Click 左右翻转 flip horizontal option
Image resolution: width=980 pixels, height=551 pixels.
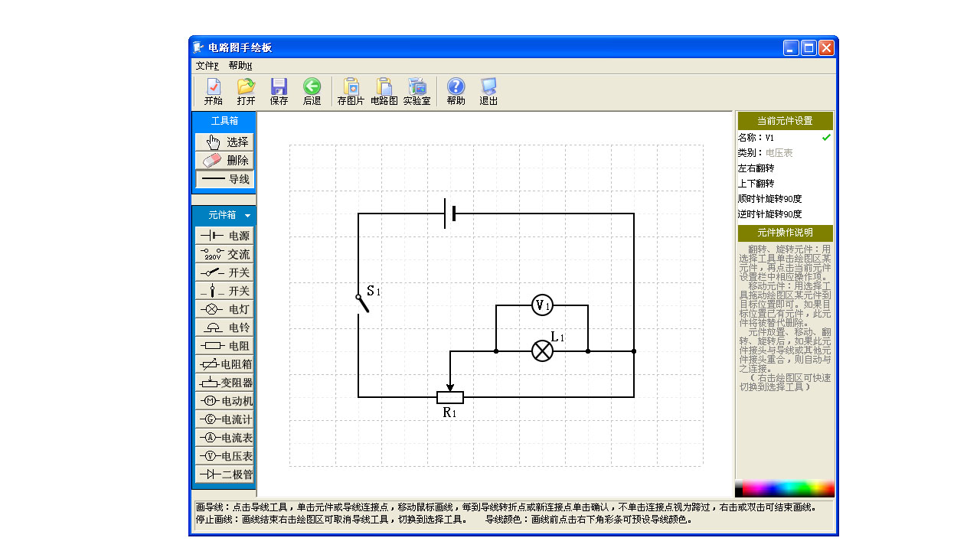pyautogui.click(x=756, y=168)
